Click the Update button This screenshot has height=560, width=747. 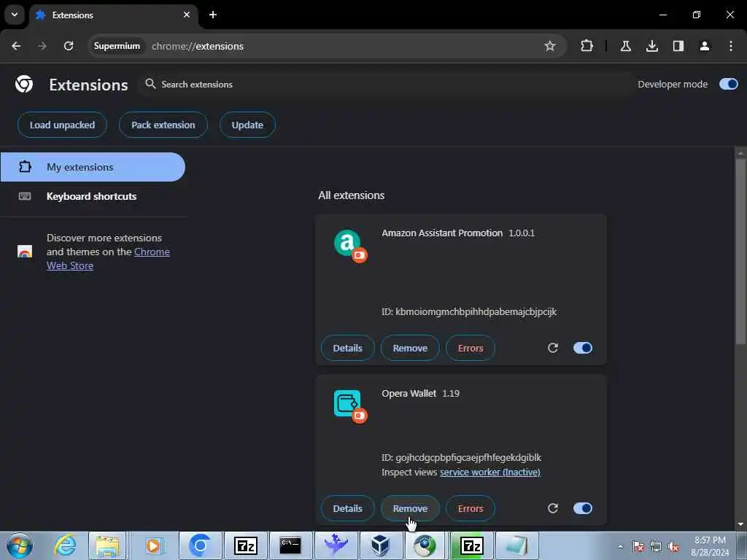(x=247, y=125)
